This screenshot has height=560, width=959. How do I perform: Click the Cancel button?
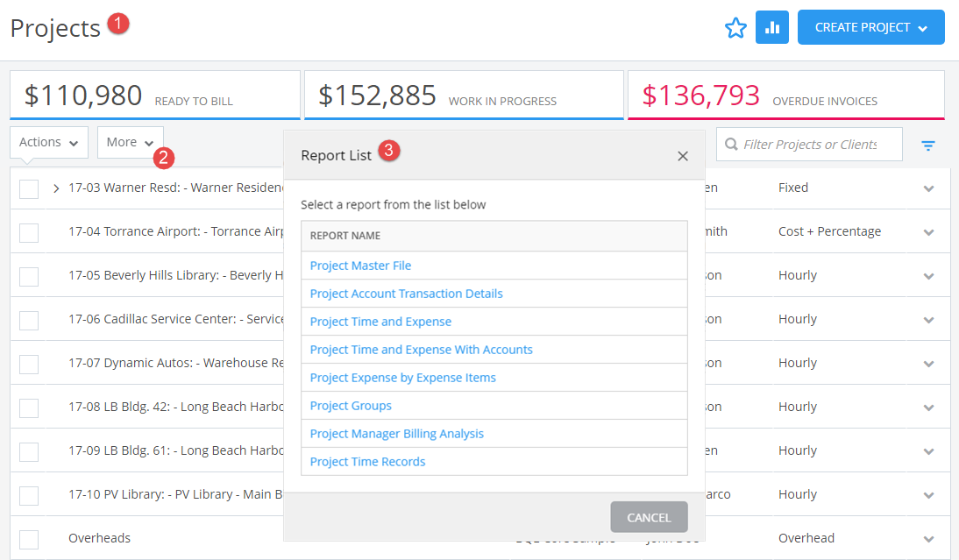coord(649,517)
